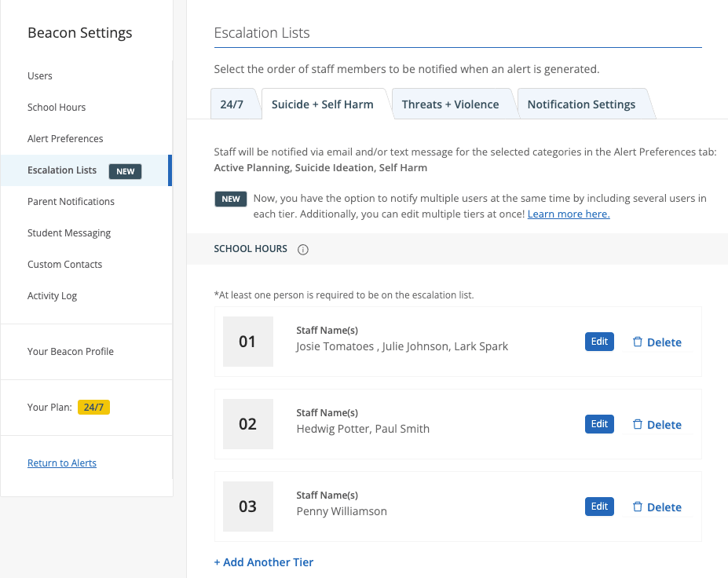The width and height of the screenshot is (728, 578).
Task: Open School Hours settings in sidebar
Action: point(57,108)
